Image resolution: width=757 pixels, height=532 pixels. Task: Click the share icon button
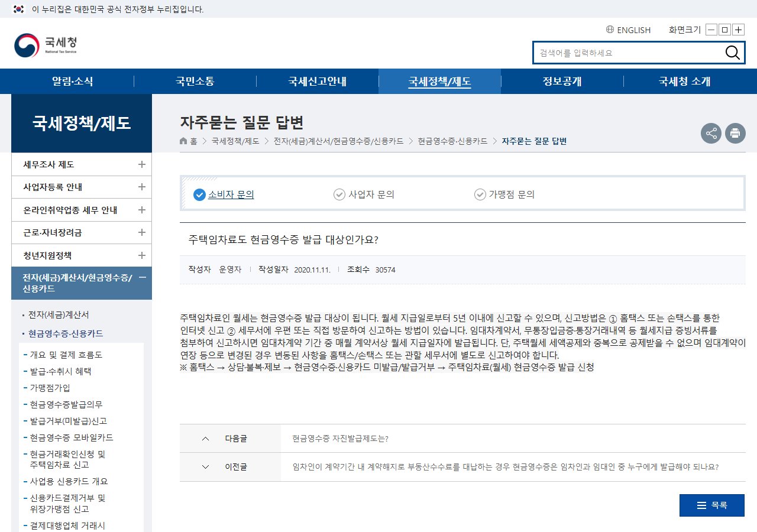[711, 133]
